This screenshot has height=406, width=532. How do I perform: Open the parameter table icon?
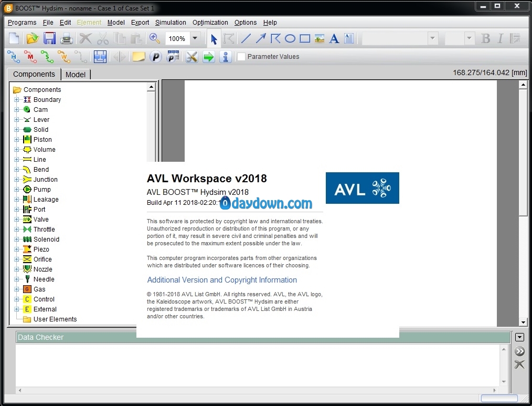click(x=173, y=57)
